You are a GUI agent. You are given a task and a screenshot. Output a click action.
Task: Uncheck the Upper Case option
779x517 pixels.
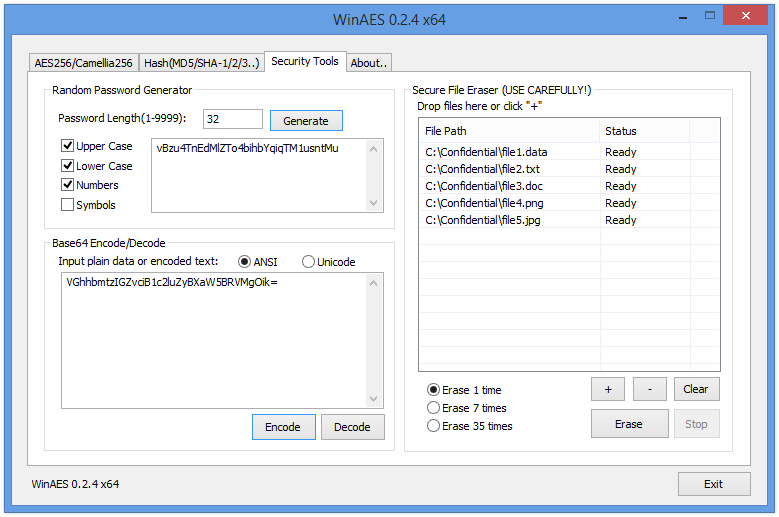tap(67, 146)
